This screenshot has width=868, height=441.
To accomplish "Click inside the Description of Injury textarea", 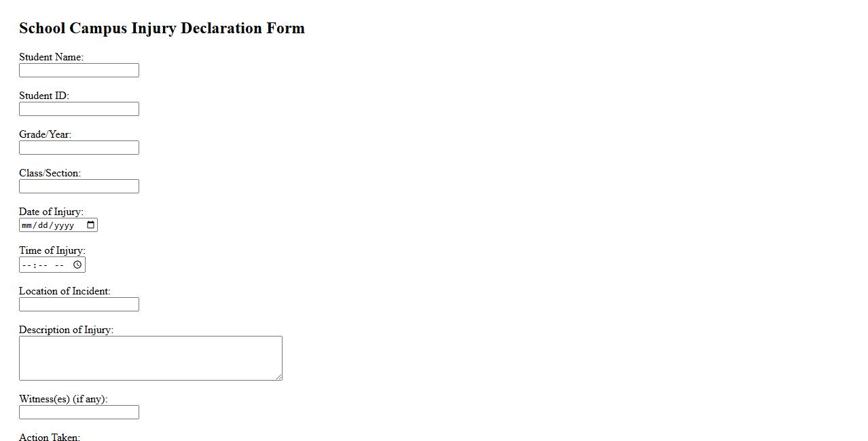I will 150,358.
